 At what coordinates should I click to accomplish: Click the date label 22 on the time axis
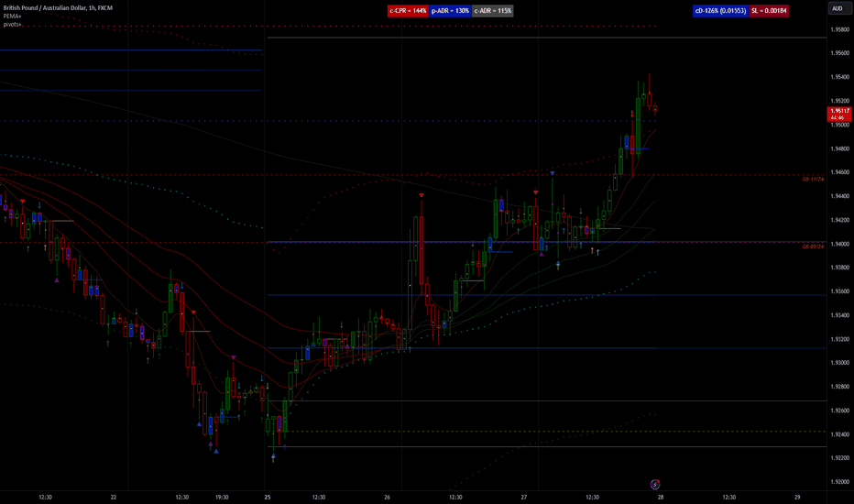114,497
